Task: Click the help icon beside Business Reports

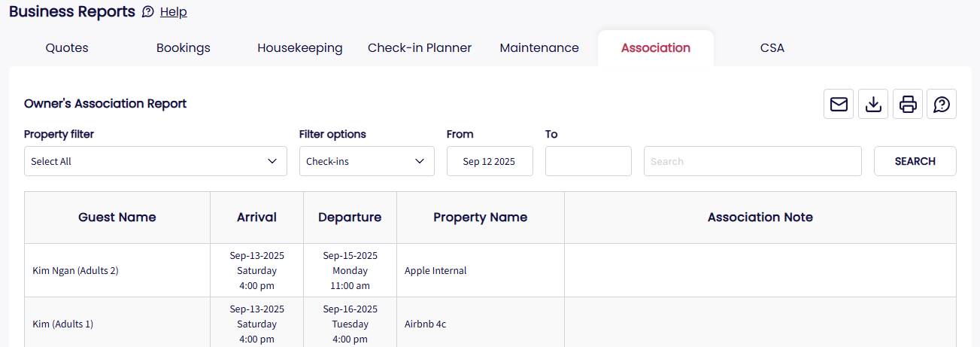Action: [x=148, y=12]
